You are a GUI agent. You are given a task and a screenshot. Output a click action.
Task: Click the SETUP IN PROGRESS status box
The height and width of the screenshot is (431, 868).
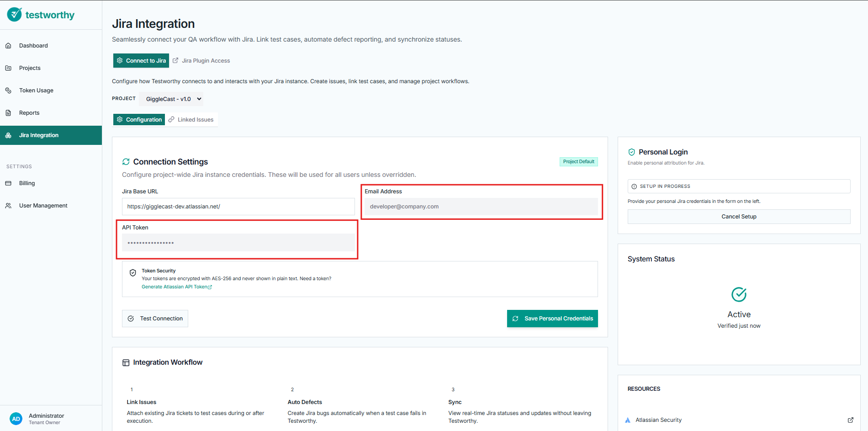[739, 186]
